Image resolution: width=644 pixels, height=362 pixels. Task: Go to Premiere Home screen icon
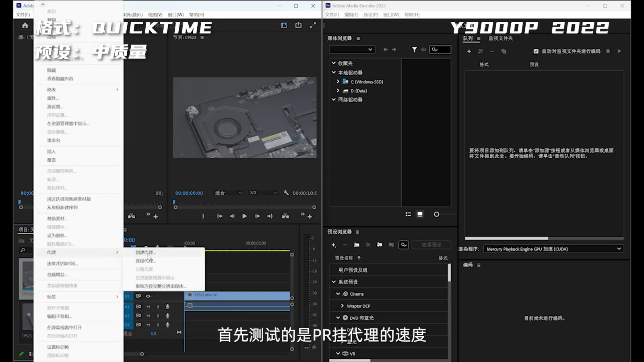pyautogui.click(x=25, y=25)
